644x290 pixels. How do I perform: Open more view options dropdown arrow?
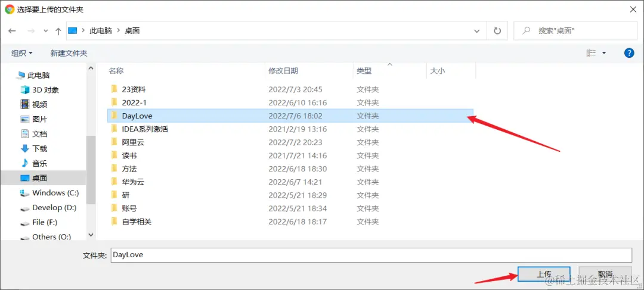(x=603, y=53)
